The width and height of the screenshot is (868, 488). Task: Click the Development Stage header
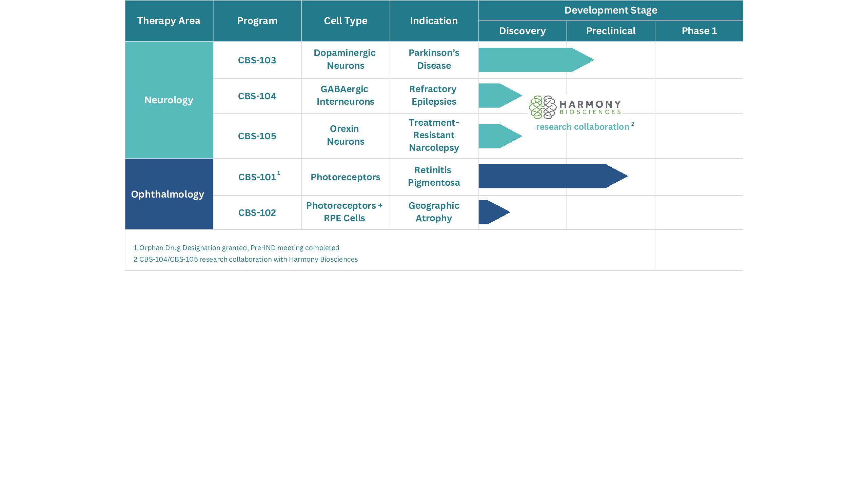click(610, 10)
